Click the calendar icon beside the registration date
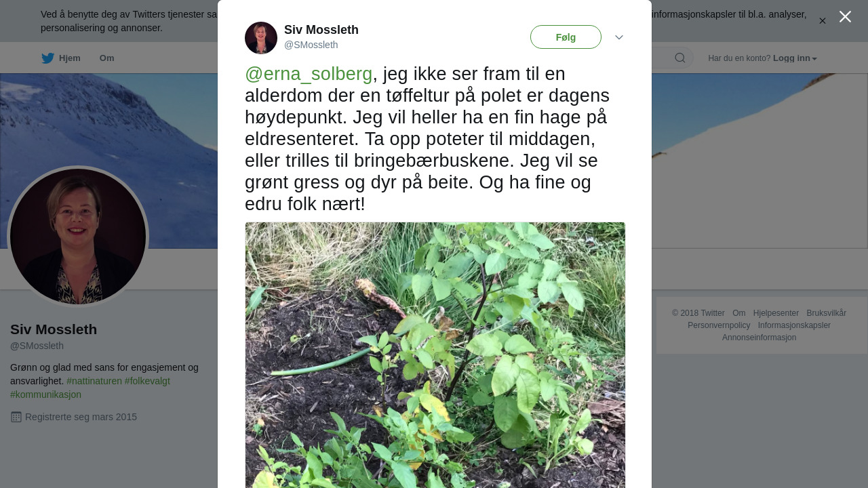This screenshot has width=868, height=488. coord(16,417)
